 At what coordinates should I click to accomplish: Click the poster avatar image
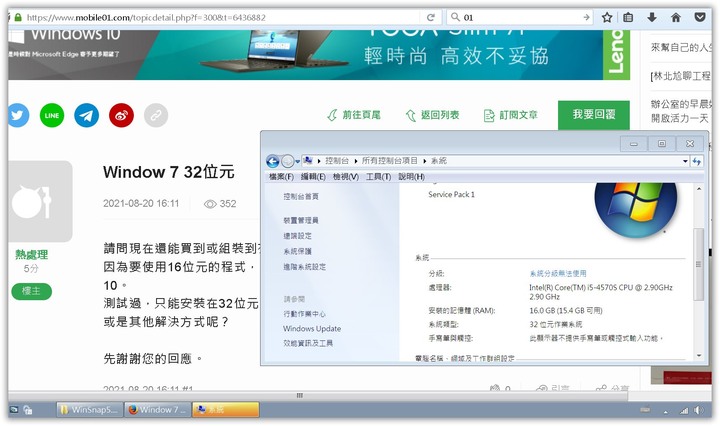tap(40, 201)
